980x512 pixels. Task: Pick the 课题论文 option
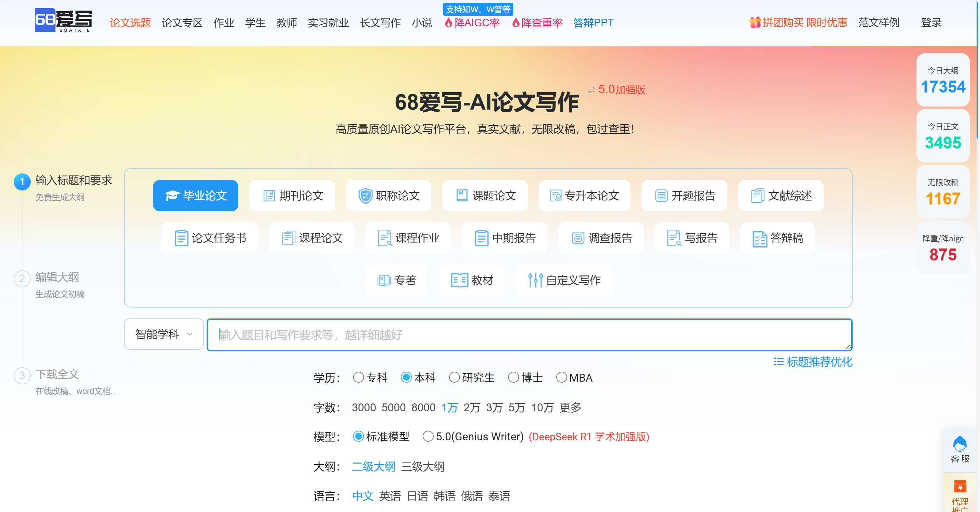(x=485, y=196)
